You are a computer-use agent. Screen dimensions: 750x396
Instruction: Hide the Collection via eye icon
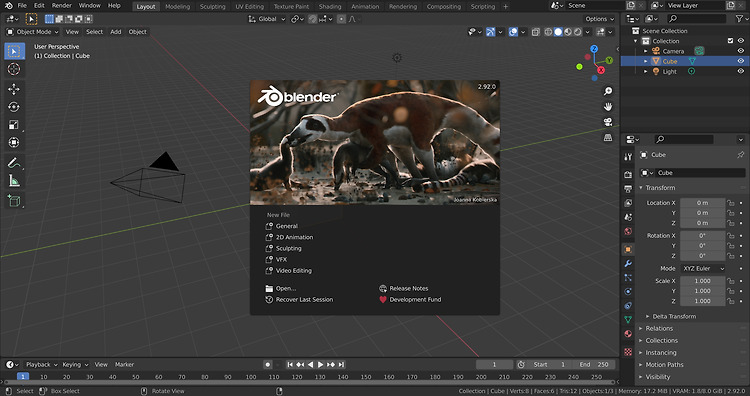pyautogui.click(x=740, y=41)
